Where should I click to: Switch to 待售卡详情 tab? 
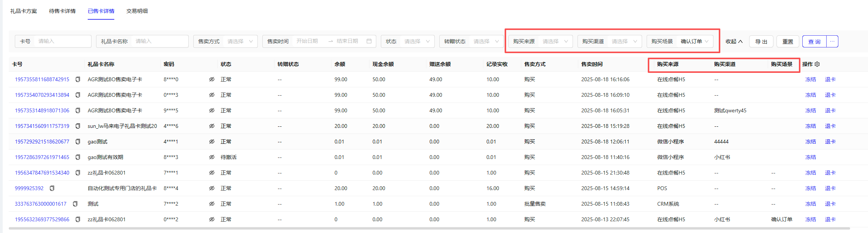coord(62,11)
